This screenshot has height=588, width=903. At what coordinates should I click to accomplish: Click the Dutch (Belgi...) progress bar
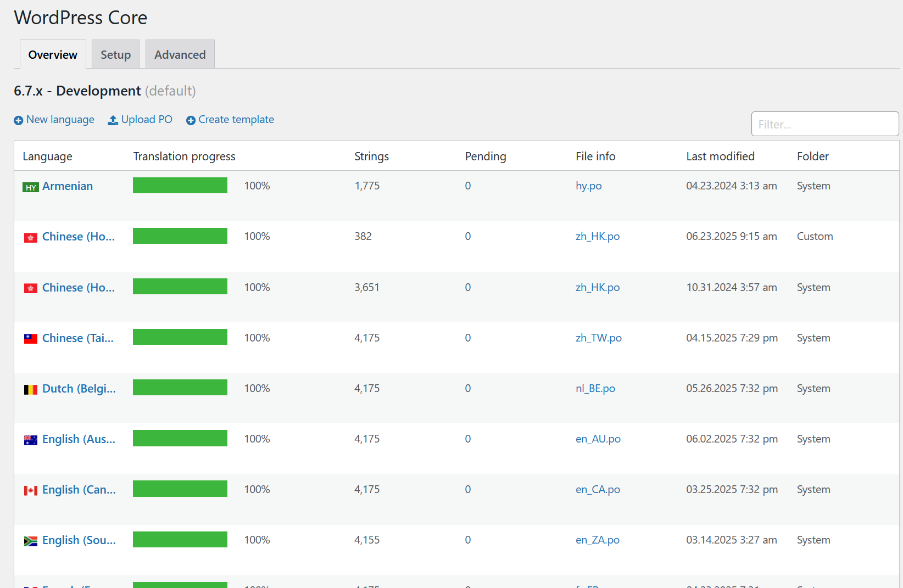pyautogui.click(x=180, y=388)
